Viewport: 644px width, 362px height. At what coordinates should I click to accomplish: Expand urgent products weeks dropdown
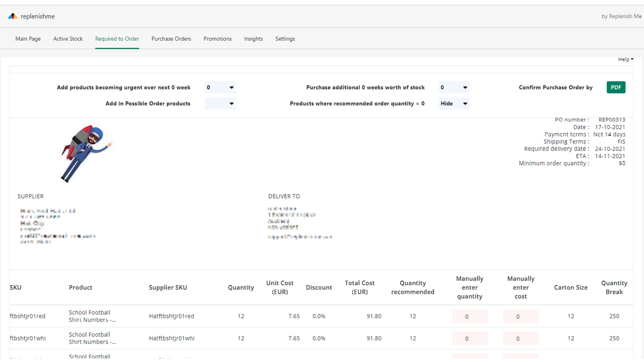(x=220, y=87)
